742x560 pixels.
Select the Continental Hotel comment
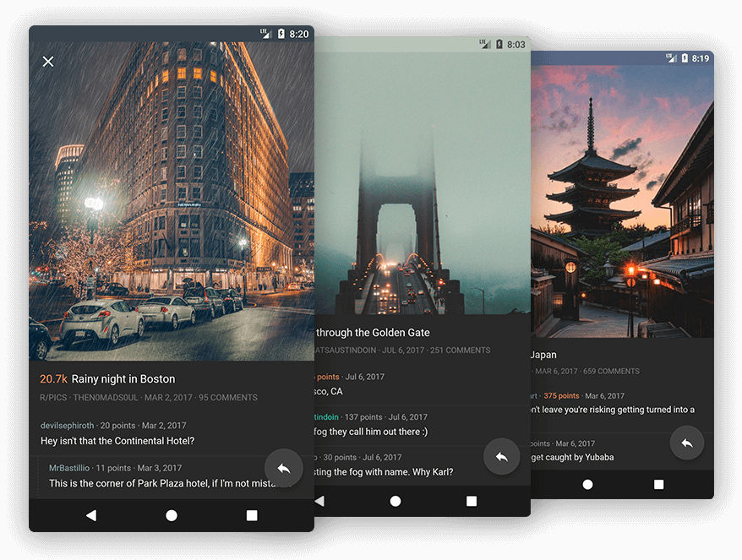tap(117, 441)
